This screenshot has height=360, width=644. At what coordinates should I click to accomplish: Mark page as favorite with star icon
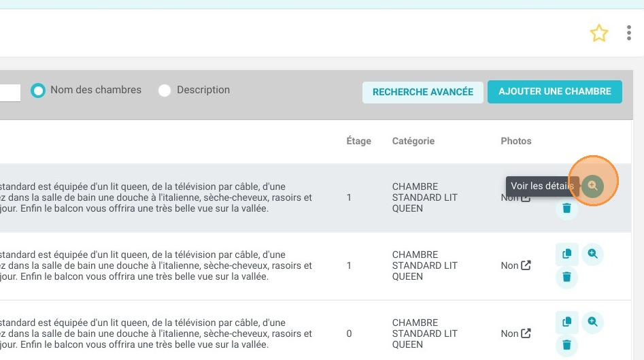coord(599,33)
